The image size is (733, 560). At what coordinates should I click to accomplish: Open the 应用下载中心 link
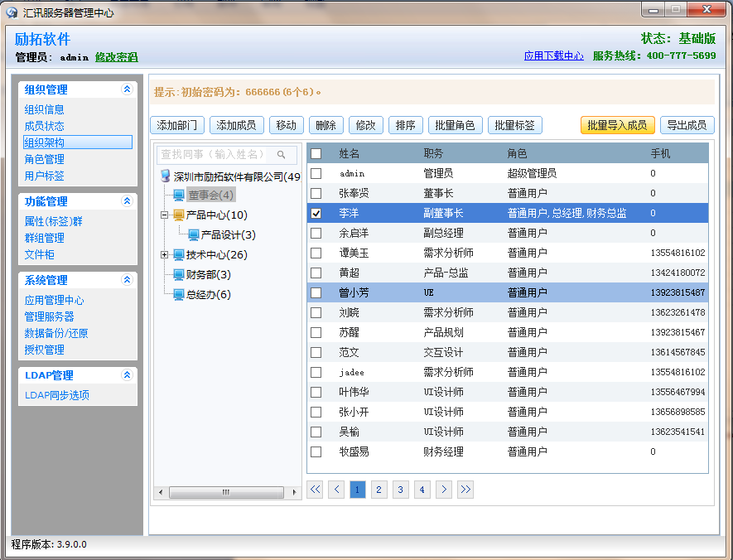click(x=554, y=56)
